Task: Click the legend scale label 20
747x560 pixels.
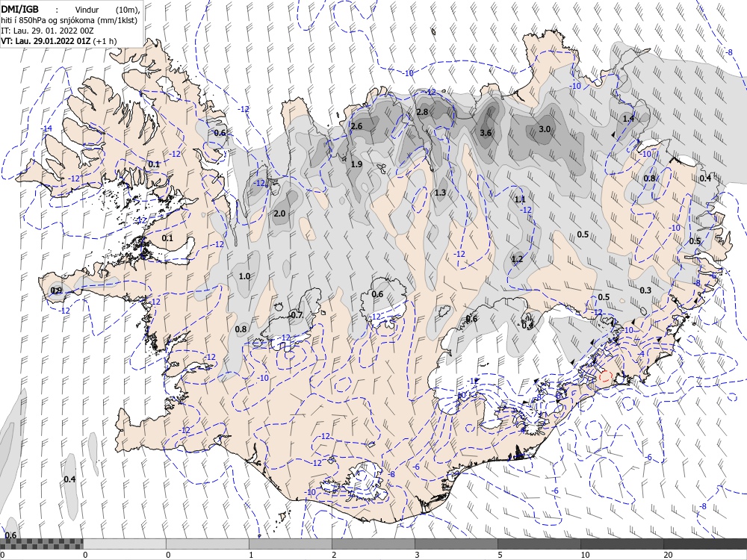Action: tap(668, 555)
